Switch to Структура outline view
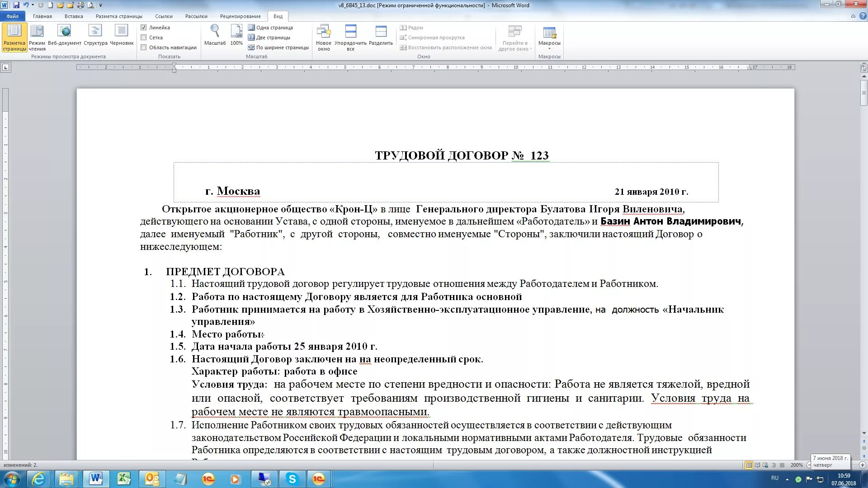The image size is (868, 488). point(95,35)
